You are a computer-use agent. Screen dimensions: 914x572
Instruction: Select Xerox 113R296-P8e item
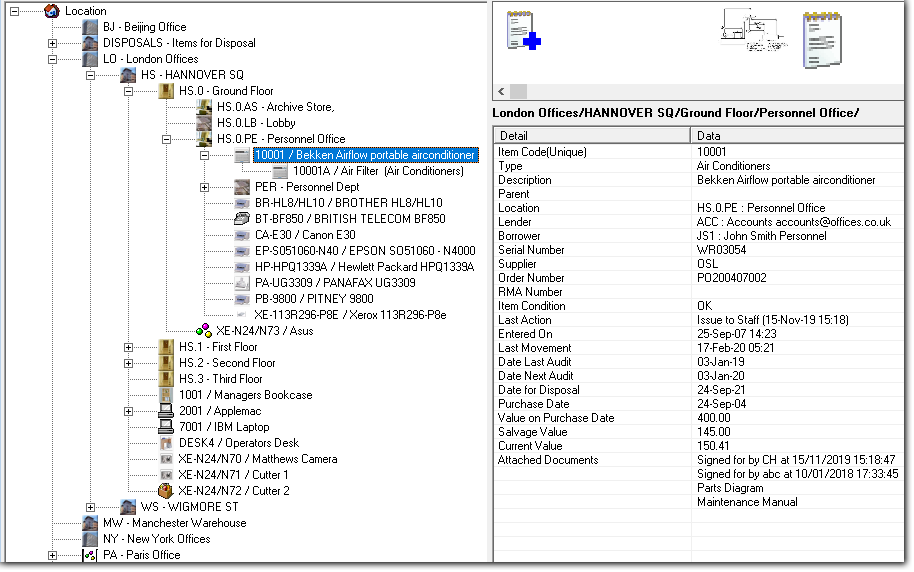(x=350, y=315)
